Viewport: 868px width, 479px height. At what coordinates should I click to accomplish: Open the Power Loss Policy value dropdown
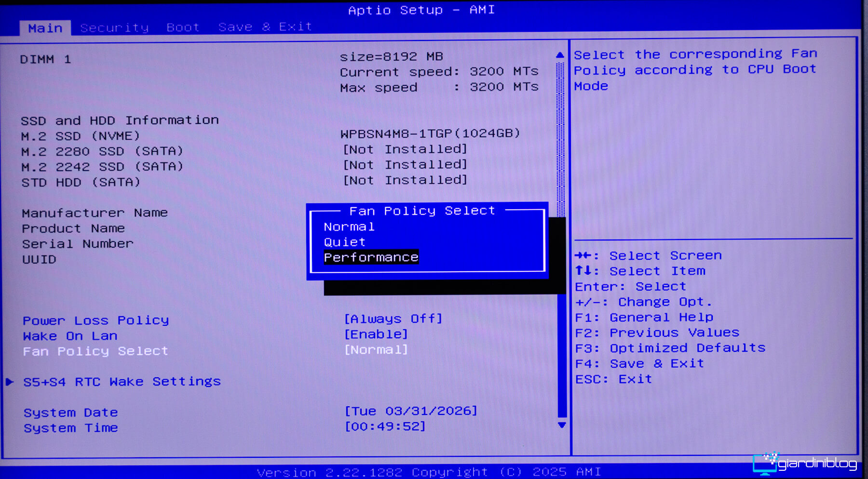[393, 319]
